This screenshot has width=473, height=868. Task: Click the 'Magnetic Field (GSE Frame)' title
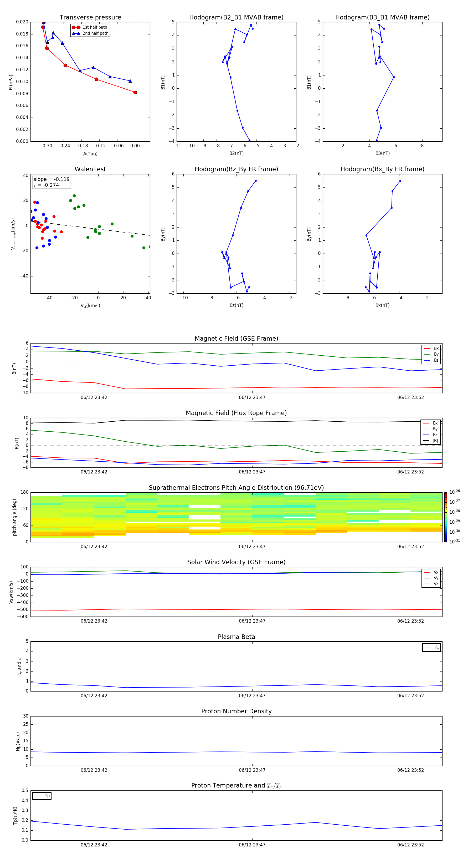(236, 339)
